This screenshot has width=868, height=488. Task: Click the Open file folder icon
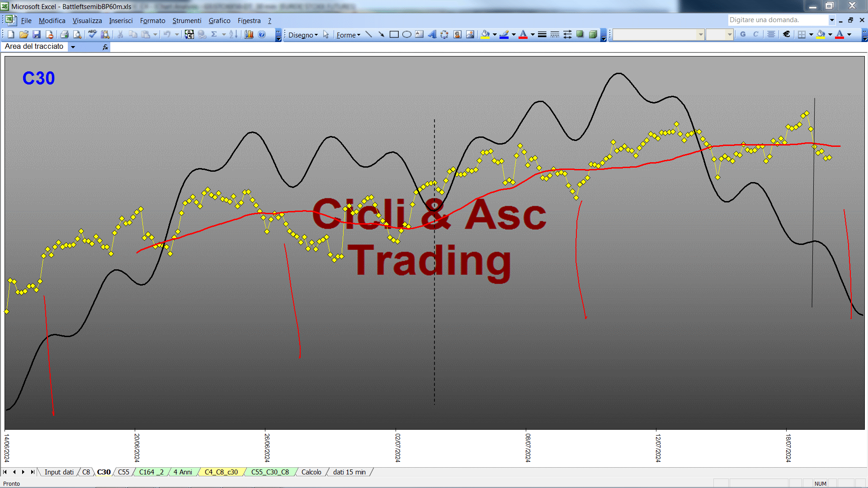24,35
